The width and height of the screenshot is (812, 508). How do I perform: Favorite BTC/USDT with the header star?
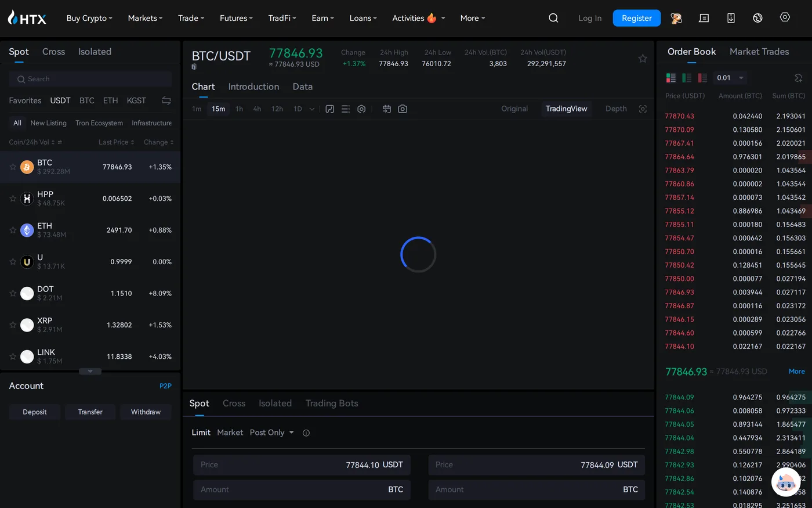tap(643, 58)
